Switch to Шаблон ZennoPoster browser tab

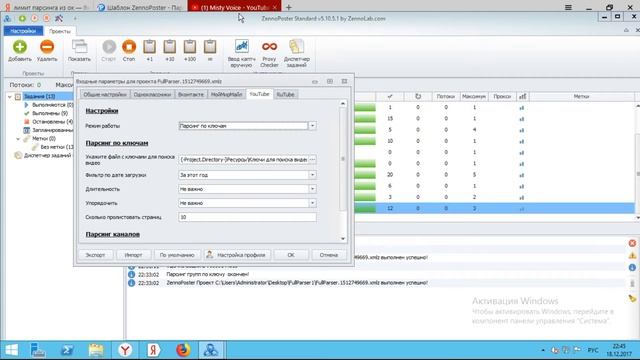coord(140,7)
